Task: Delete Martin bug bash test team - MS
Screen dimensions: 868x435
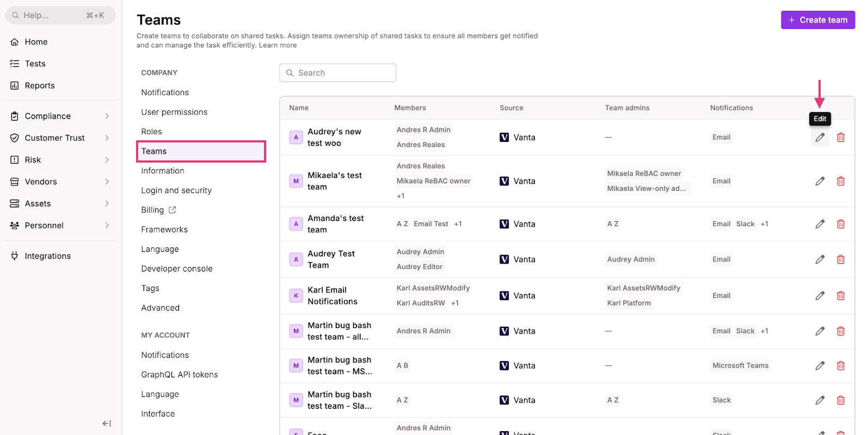Action: [840, 366]
